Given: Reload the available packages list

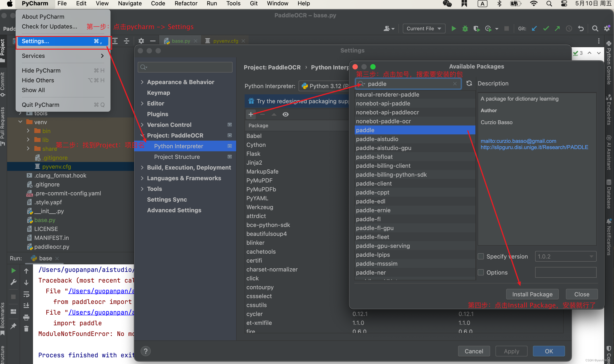Looking at the screenshot, I should coord(469,83).
